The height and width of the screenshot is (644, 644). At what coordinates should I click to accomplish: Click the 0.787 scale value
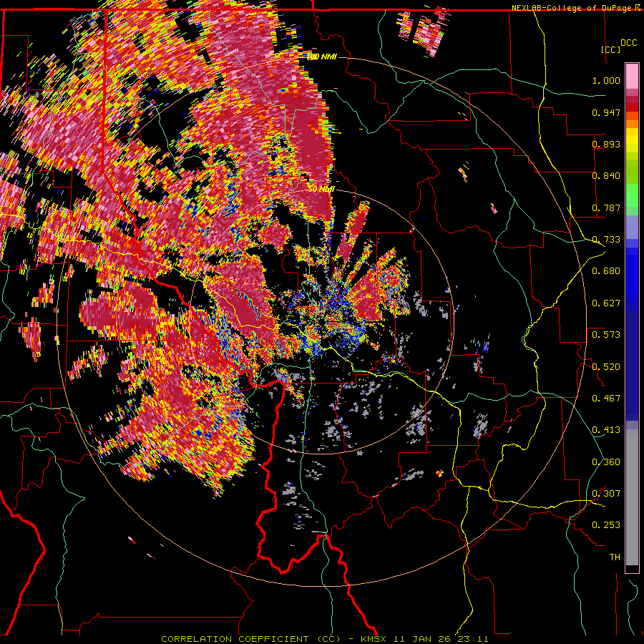click(606, 208)
